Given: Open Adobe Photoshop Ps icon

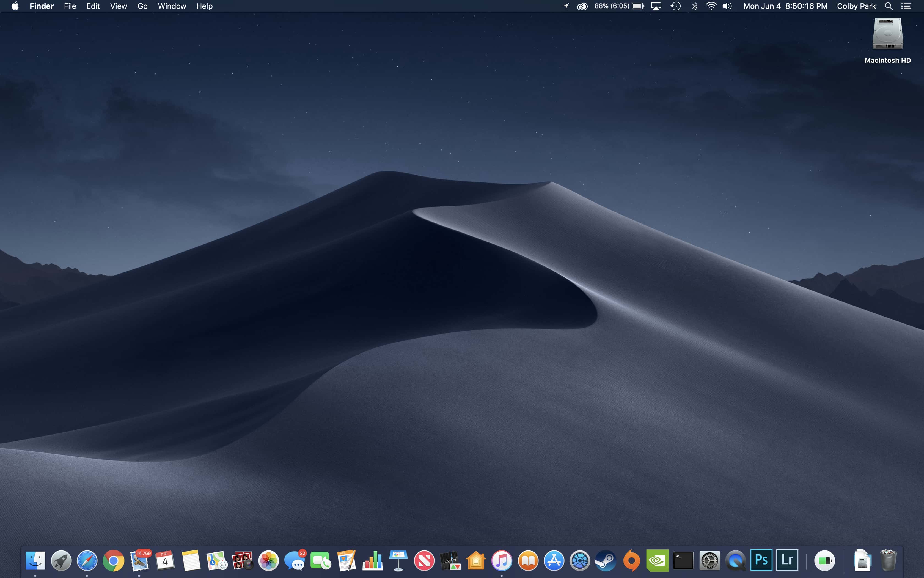Looking at the screenshot, I should point(761,560).
